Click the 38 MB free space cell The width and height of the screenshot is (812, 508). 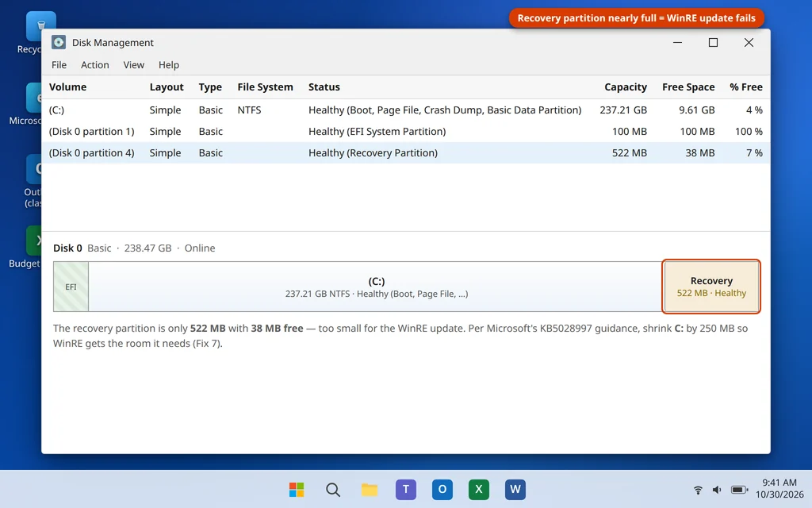coord(700,152)
